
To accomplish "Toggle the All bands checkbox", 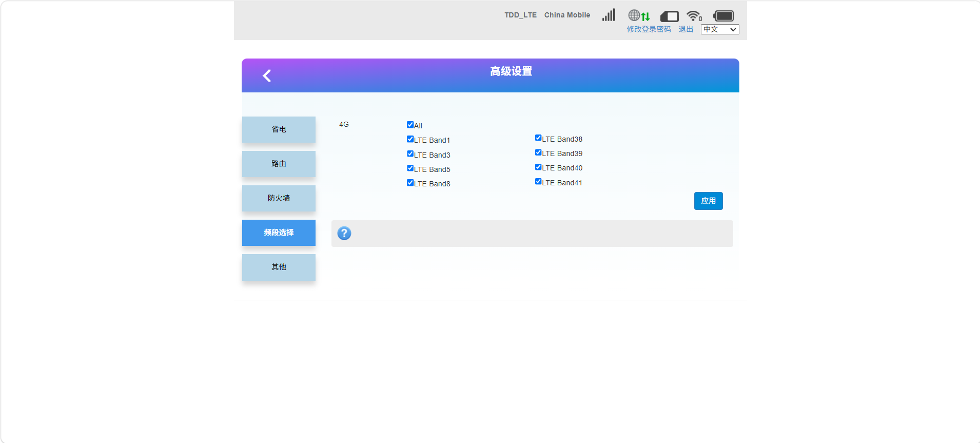I will pyautogui.click(x=410, y=125).
